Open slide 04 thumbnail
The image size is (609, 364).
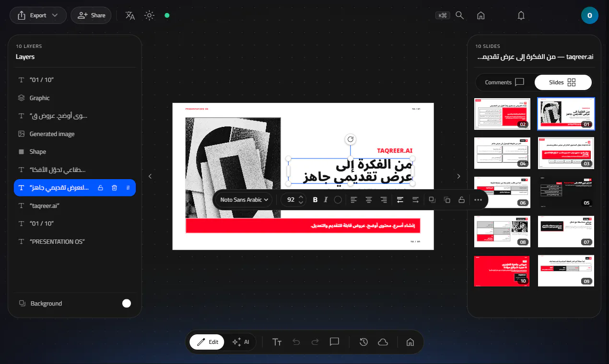point(502,153)
